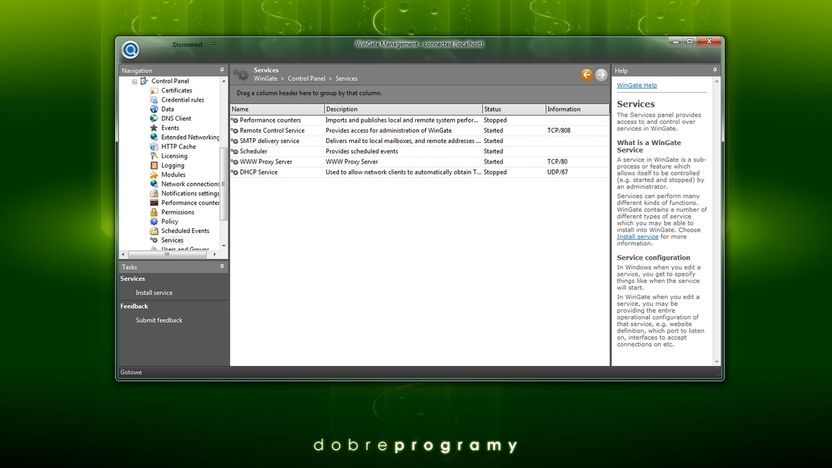Click the forward navigation arrow
Image resolution: width=832 pixels, height=468 pixels.
tap(601, 75)
